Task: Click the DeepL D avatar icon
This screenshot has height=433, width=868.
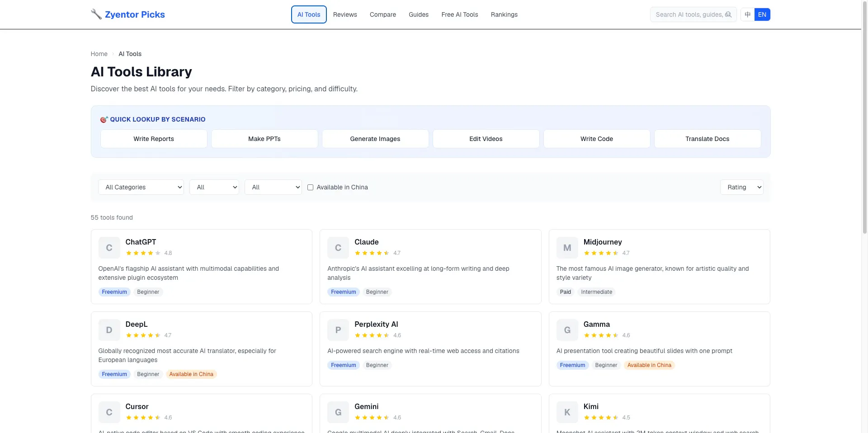Action: pyautogui.click(x=109, y=330)
